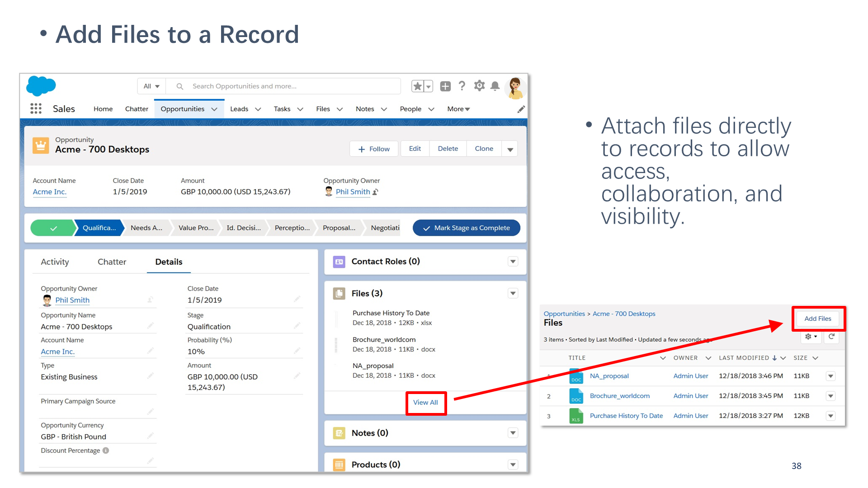
Task: Open the People navigation tab
Action: click(410, 109)
